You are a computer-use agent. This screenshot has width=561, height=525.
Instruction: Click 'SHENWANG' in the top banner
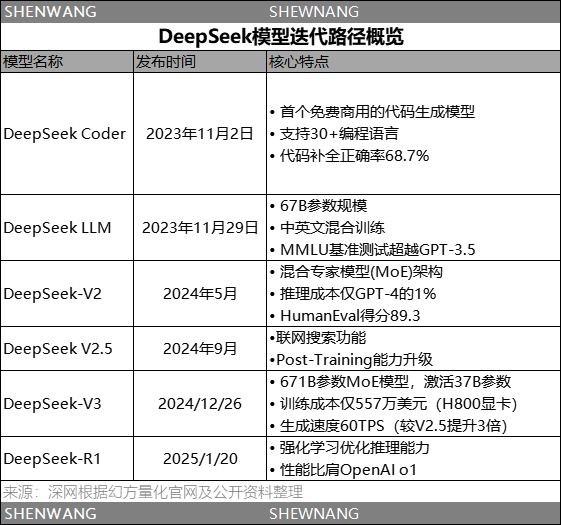point(50,12)
